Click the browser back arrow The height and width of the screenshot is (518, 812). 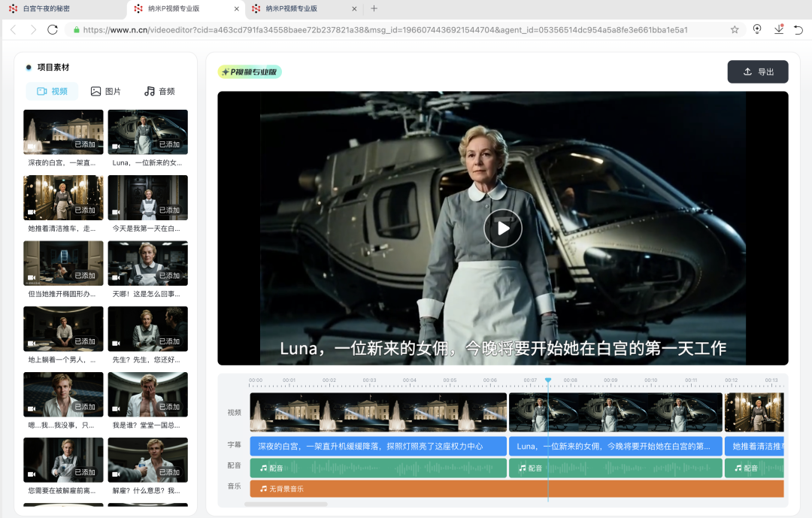tap(14, 29)
